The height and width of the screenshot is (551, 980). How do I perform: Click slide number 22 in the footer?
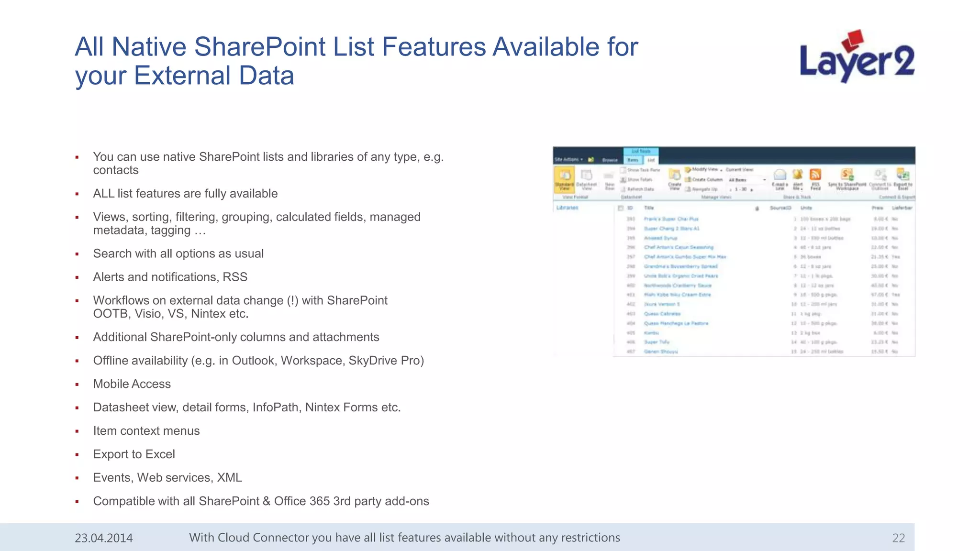click(898, 538)
